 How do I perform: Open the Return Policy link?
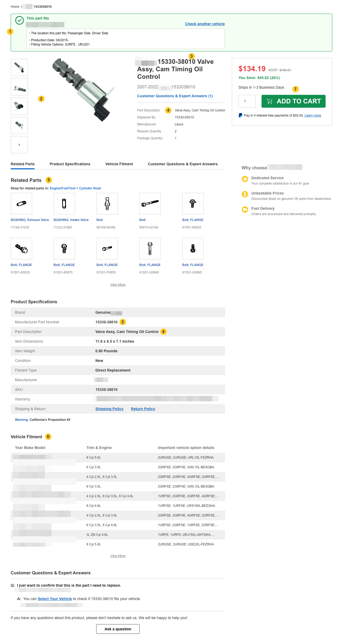click(x=143, y=409)
